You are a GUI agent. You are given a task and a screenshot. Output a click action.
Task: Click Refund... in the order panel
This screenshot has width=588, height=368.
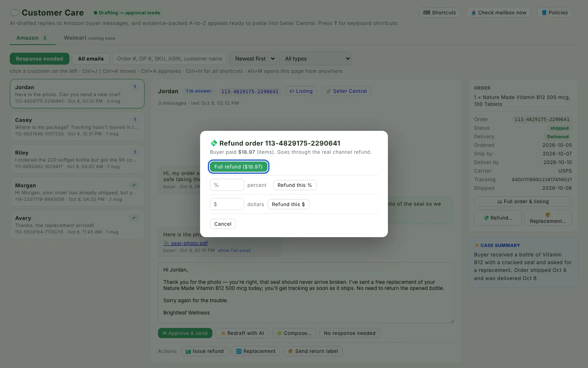click(498, 218)
